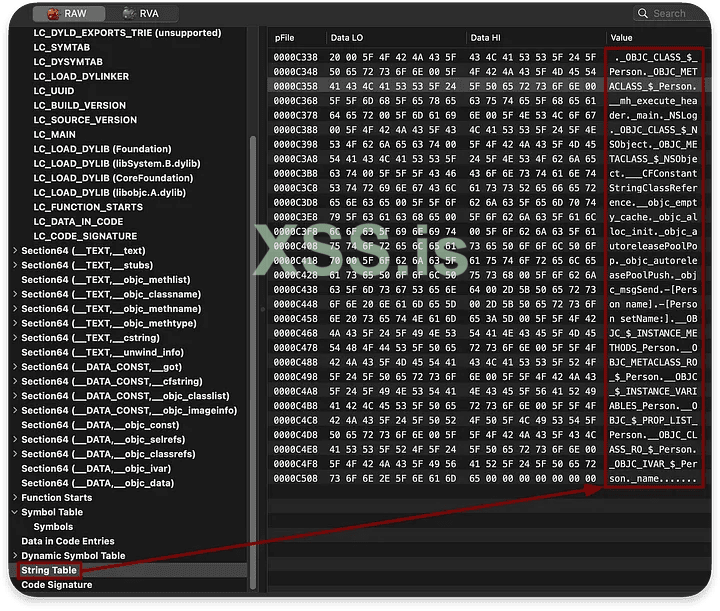
Task: Select the row at offset 0000C378
Action: click(489, 115)
